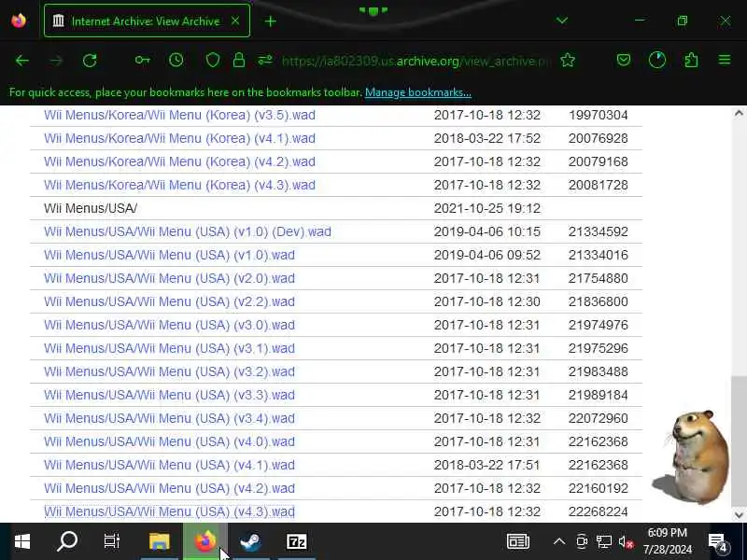Screen dimensions: 747x560
Task: Switch to Firefox on the taskbar
Action: point(204,541)
